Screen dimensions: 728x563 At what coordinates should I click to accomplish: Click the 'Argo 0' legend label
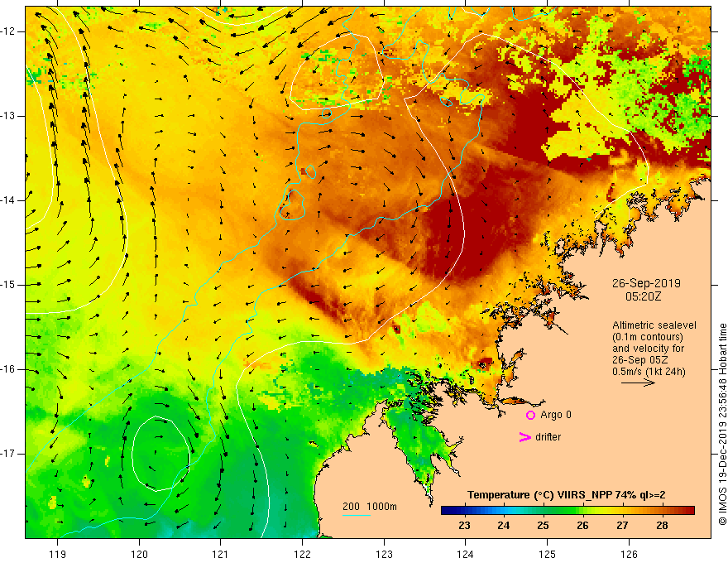coord(556,415)
